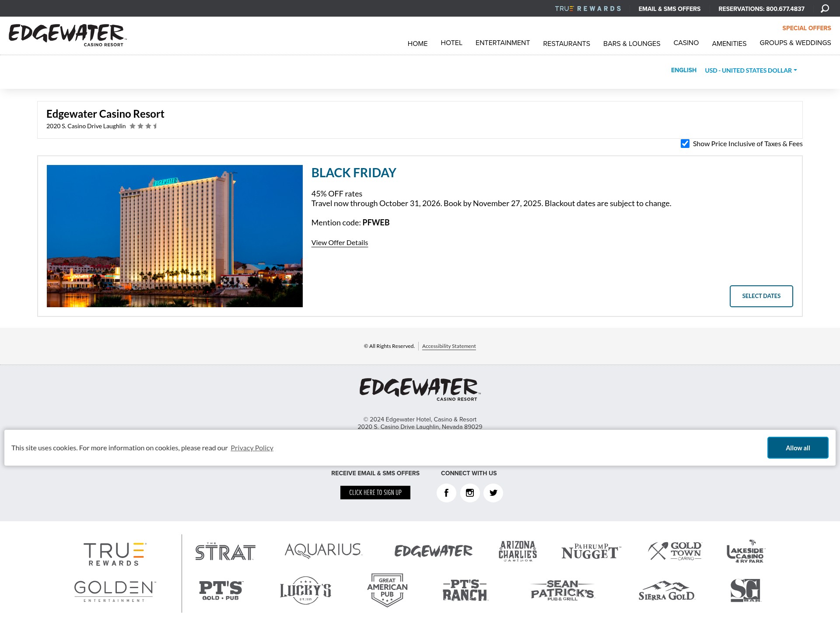The height and width of the screenshot is (628, 840).
Task: Click the Select Dates button
Action: coord(761,296)
